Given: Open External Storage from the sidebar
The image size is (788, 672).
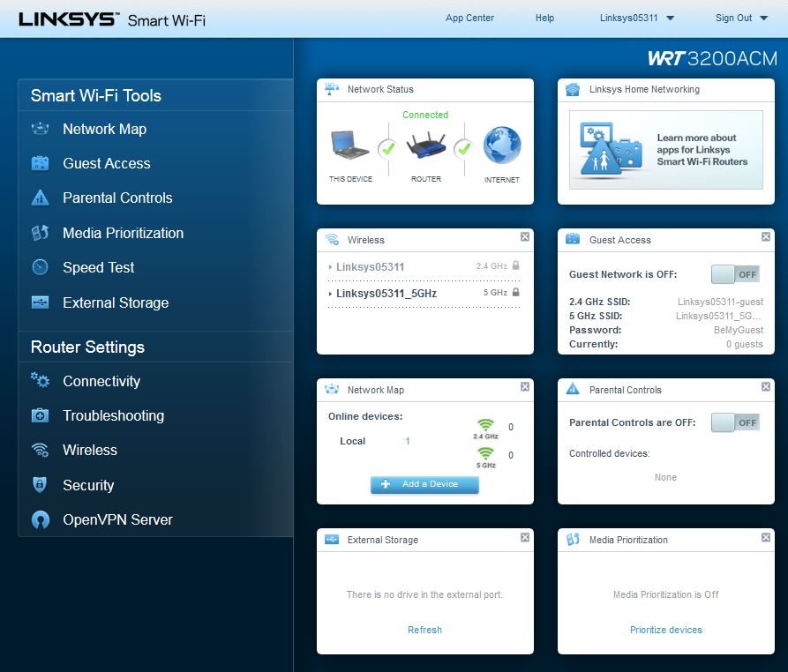Looking at the screenshot, I should point(116,302).
